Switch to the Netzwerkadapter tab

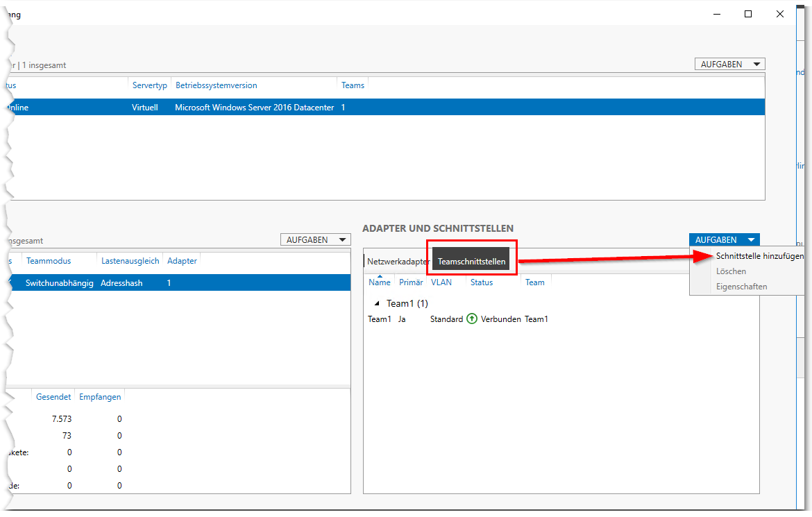pos(398,262)
